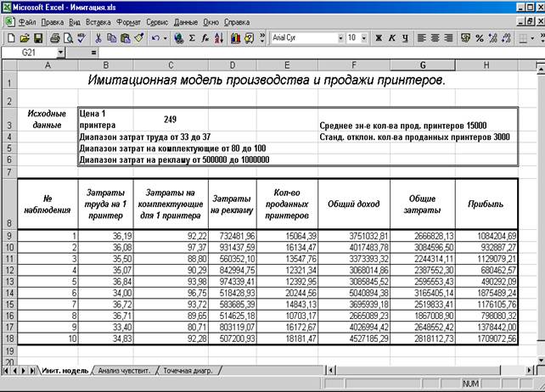The image size is (545, 392).
Task: Click the profit cell 1875489,24
Action: 486,293
